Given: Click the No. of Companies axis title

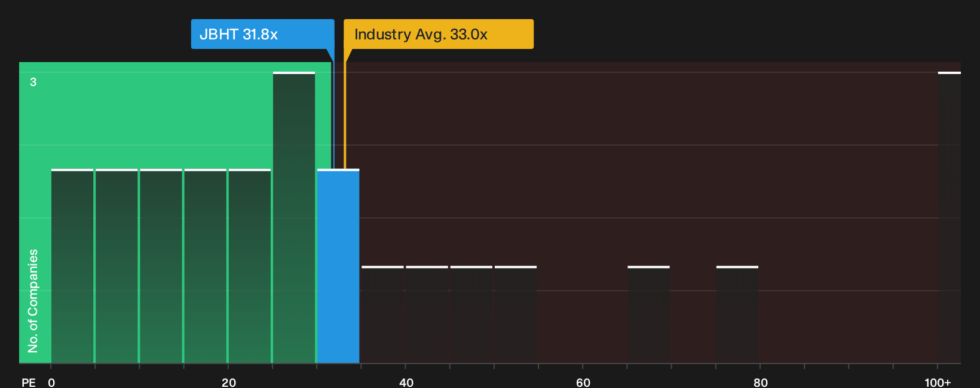Looking at the screenshot, I should pyautogui.click(x=33, y=300).
